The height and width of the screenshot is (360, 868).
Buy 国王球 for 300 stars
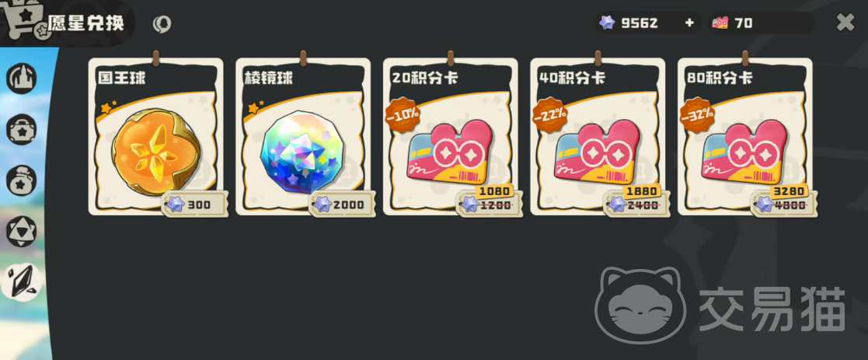pos(195,204)
